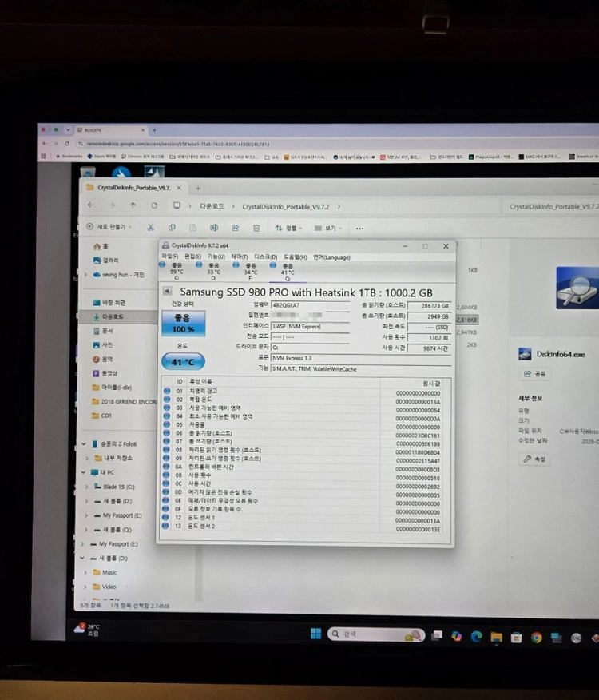Go back with Explorer's back arrow
This screenshot has height=700, width=599.
coord(91,205)
